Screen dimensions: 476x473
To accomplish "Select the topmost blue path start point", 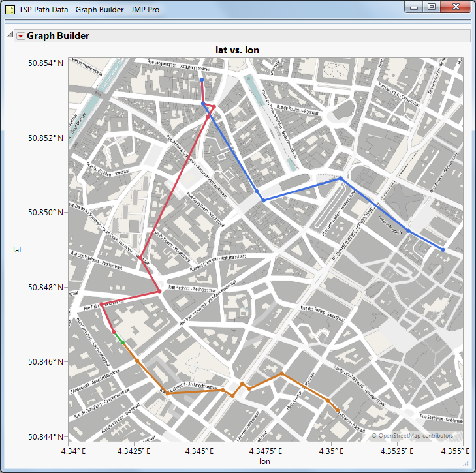I will click(x=202, y=80).
